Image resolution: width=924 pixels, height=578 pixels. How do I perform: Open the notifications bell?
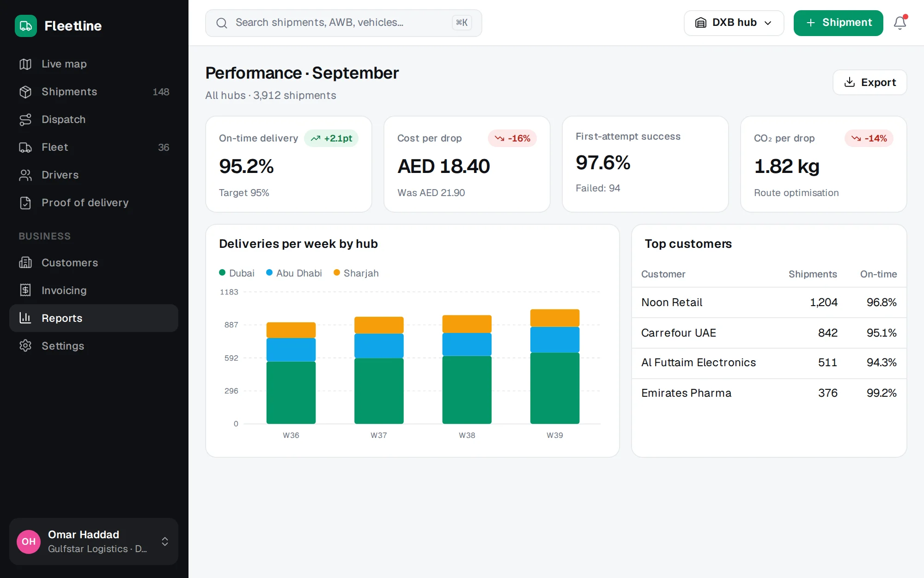tap(900, 23)
